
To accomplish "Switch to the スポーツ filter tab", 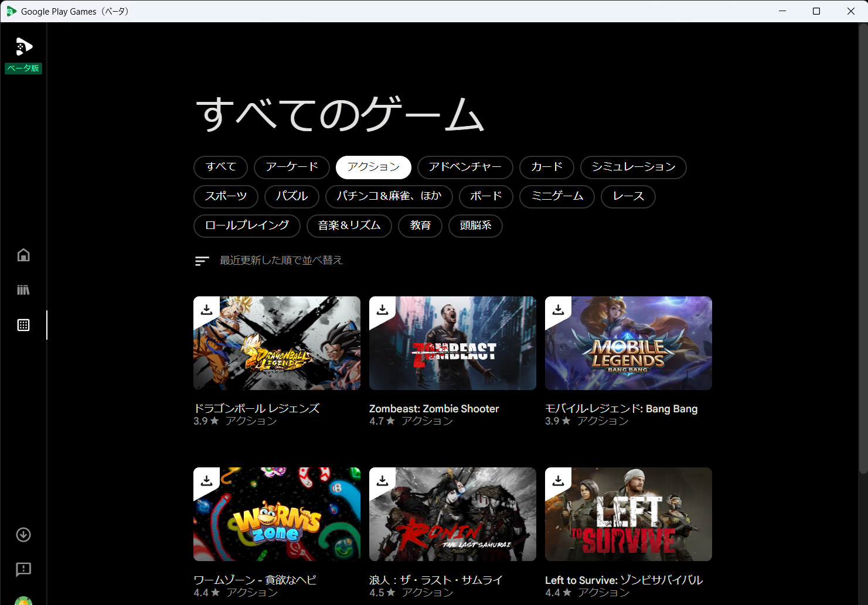I will (226, 197).
